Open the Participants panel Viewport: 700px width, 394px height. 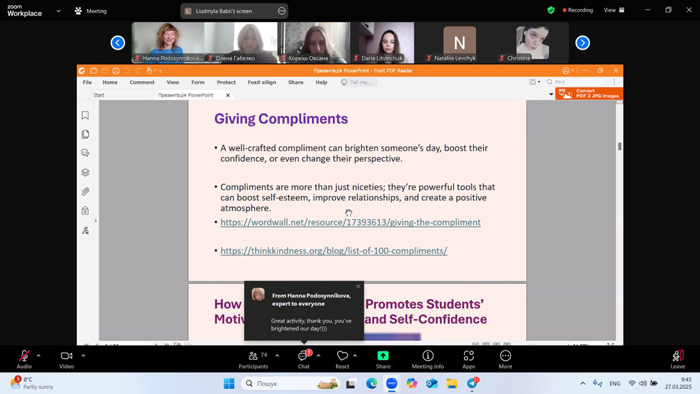tap(253, 356)
